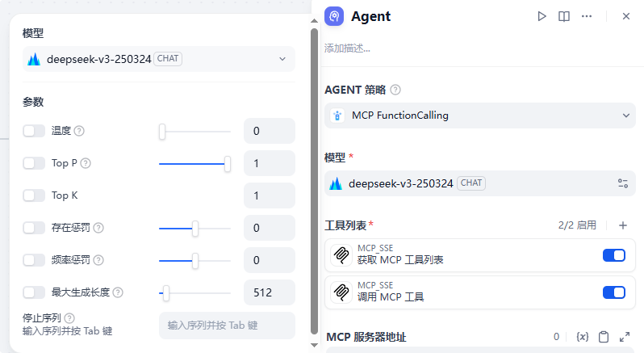Open the Agent panel deepseek-v3-250324 model selector
The width and height of the screenshot is (644, 353).
point(468,183)
